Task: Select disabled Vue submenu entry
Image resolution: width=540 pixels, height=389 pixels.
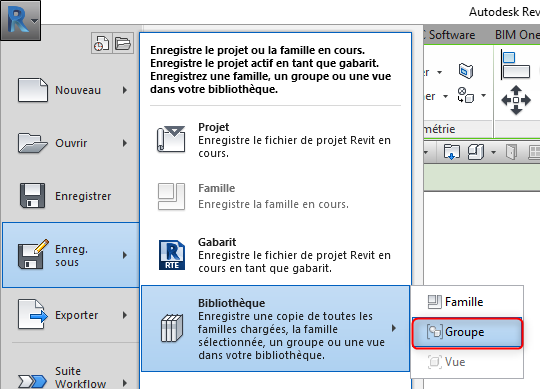Action: [x=467, y=362]
